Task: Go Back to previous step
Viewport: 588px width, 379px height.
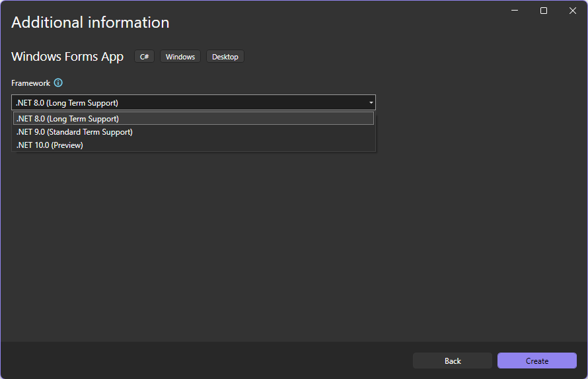Action: pyautogui.click(x=453, y=361)
